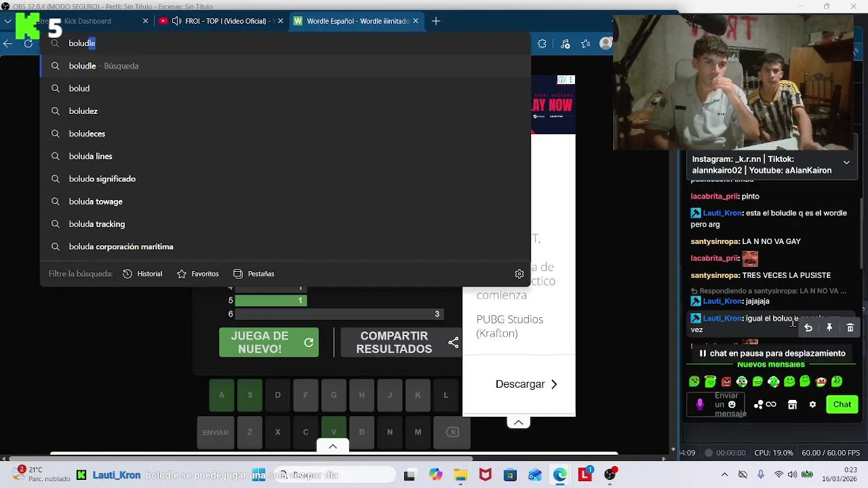868x488 pixels.
Task: Select 'boludo significado' suggestion
Action: (x=285, y=179)
